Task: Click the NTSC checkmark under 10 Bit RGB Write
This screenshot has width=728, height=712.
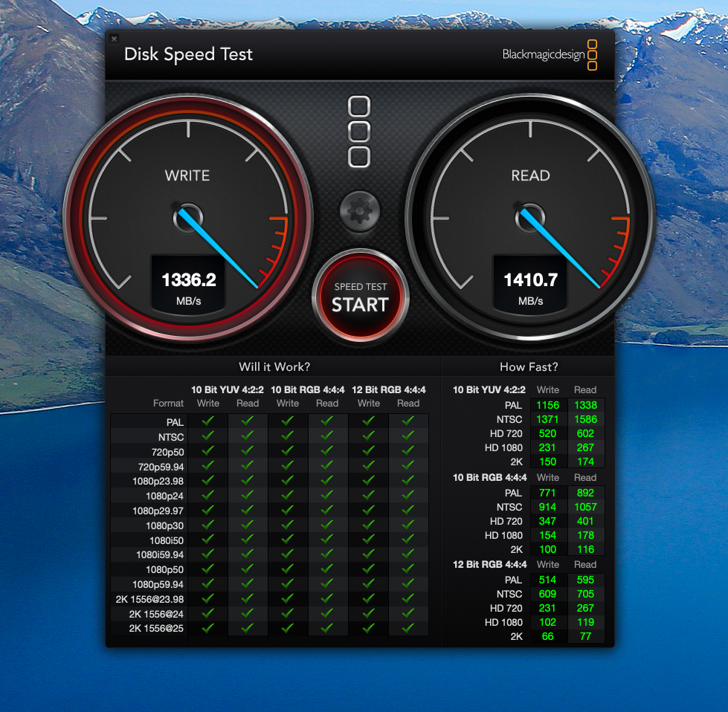Action: click(287, 436)
